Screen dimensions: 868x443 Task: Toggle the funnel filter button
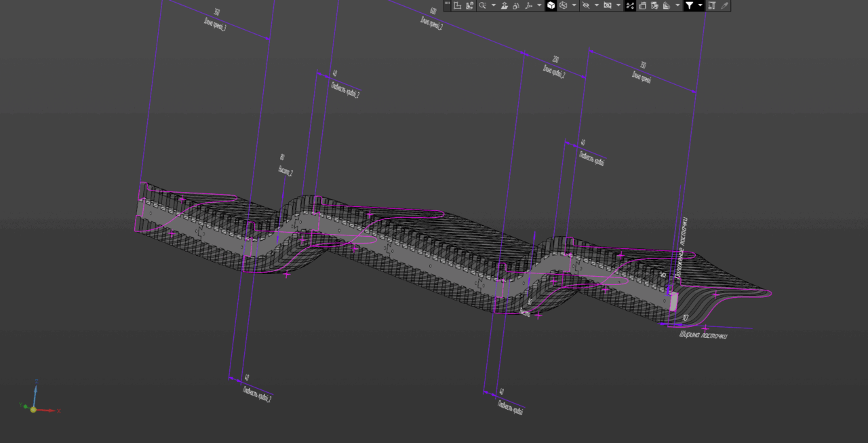pyautogui.click(x=689, y=5)
